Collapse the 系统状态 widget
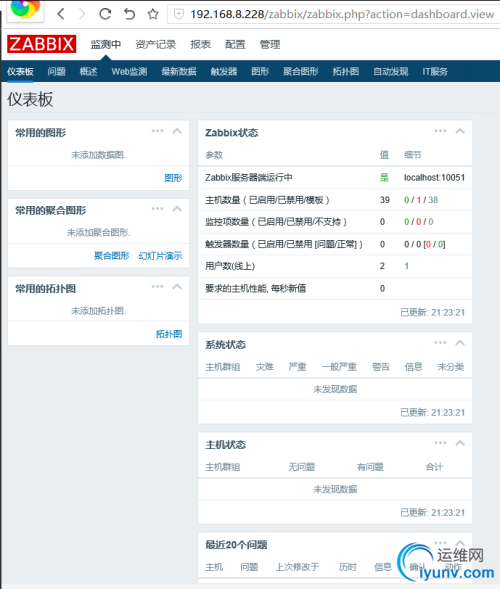Screen dimensions: 500x589 [x=460, y=343]
